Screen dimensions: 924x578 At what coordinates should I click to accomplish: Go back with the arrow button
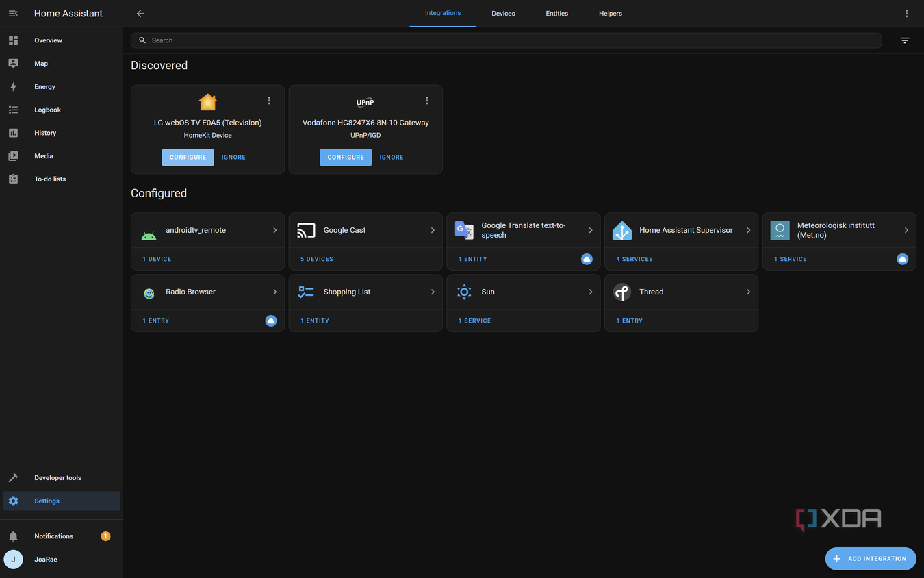(x=140, y=13)
